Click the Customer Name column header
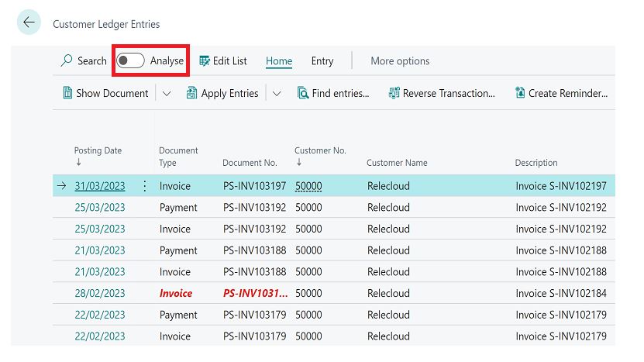The width and height of the screenshot is (644, 362). coord(397,163)
